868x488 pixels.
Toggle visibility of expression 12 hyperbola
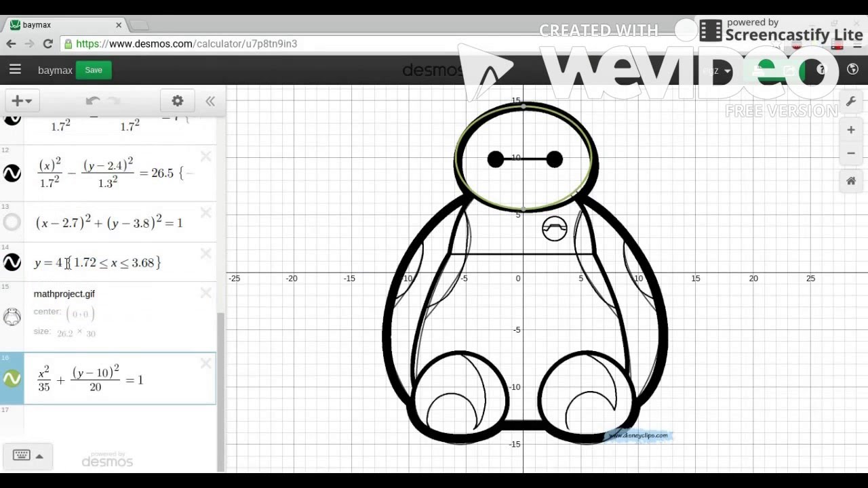(x=12, y=174)
